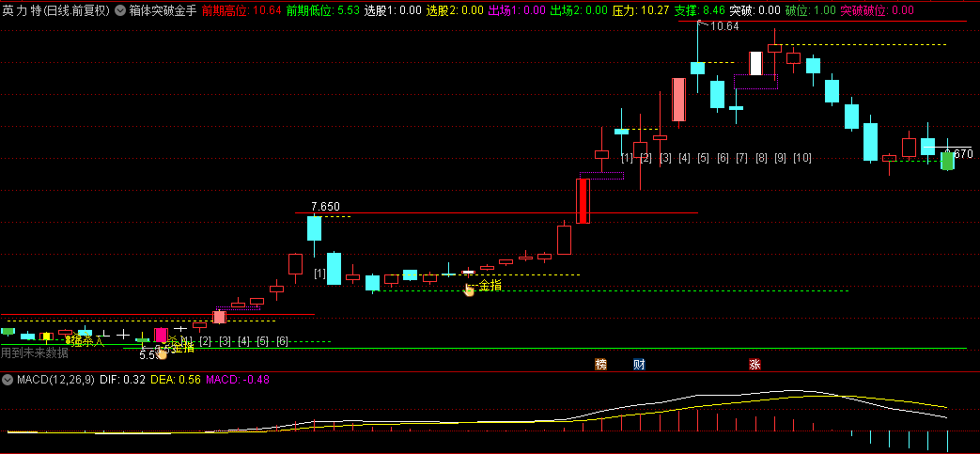
Task: Click the magenta candle near 5.53 low
Action: point(162,336)
